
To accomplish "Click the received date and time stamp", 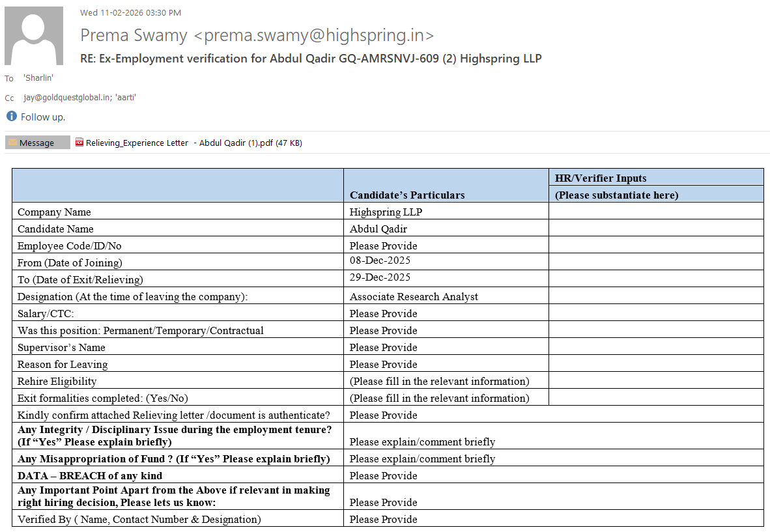I will [130, 12].
